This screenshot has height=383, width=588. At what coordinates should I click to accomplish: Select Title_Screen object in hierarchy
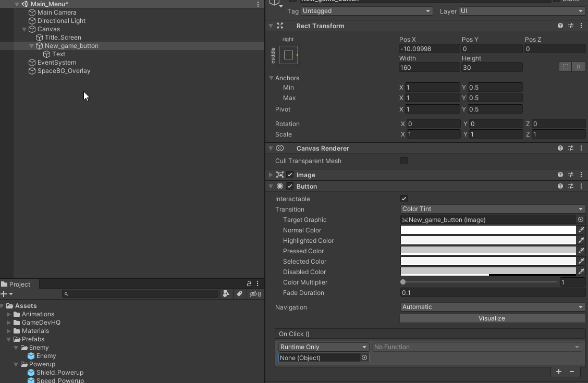coord(63,38)
